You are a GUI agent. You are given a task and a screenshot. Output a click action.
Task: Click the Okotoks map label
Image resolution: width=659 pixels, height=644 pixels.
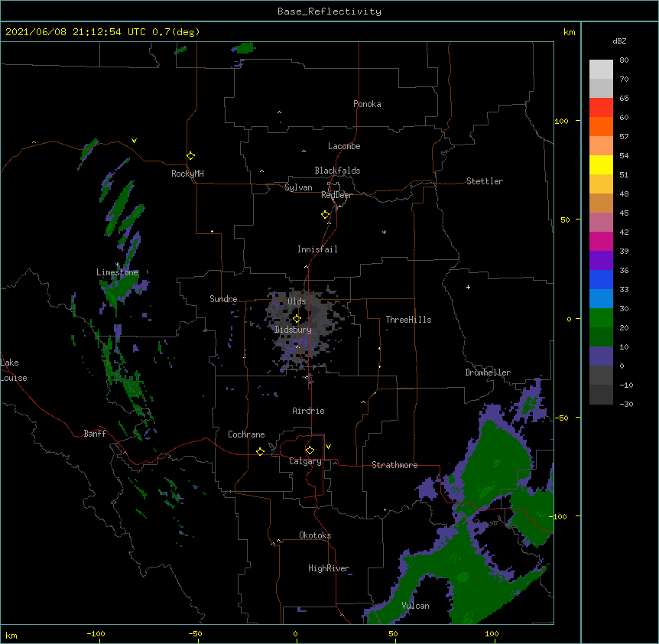(x=315, y=535)
